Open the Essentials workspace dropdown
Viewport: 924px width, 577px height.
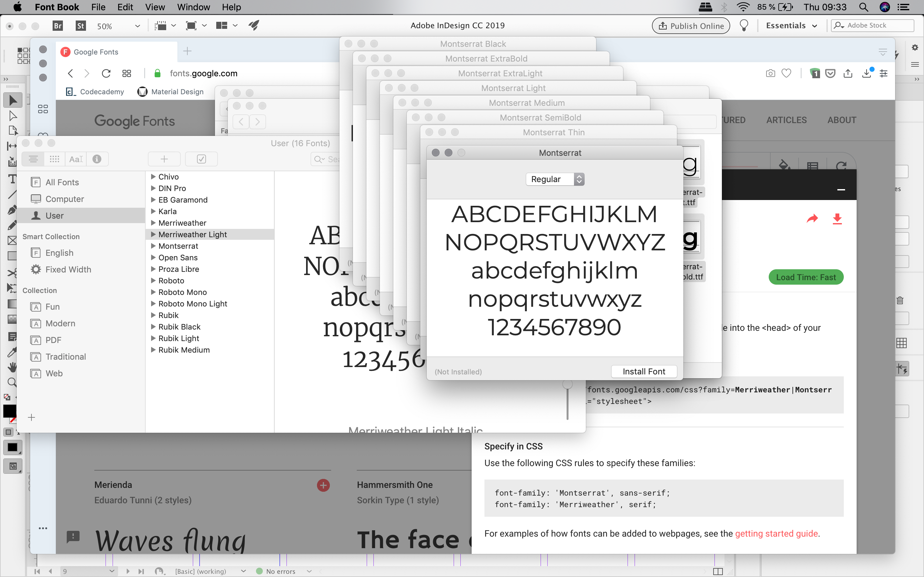(x=791, y=26)
